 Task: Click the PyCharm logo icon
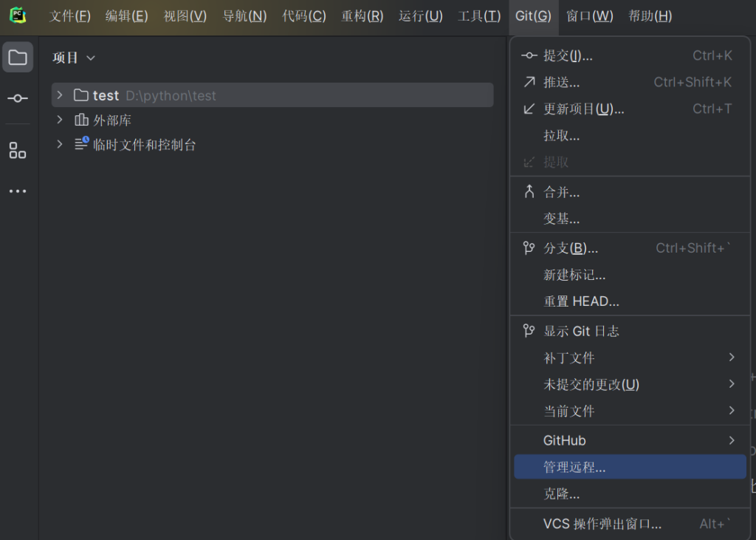click(18, 16)
